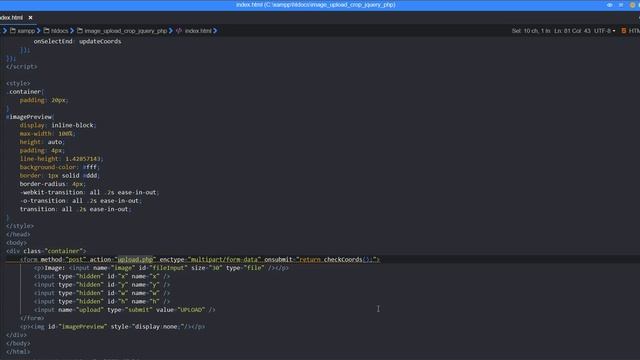Click the highlighted upload.php action value
The height and width of the screenshot is (360, 640).
click(x=135, y=260)
